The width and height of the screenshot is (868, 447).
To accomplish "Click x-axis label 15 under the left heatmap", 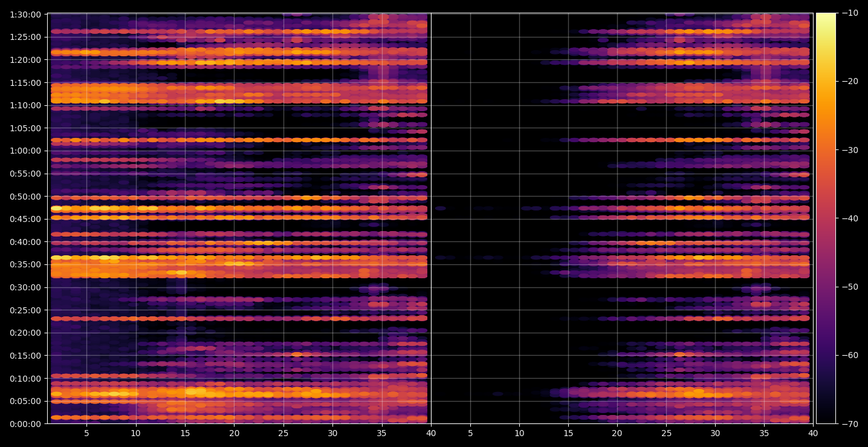I will [185, 434].
